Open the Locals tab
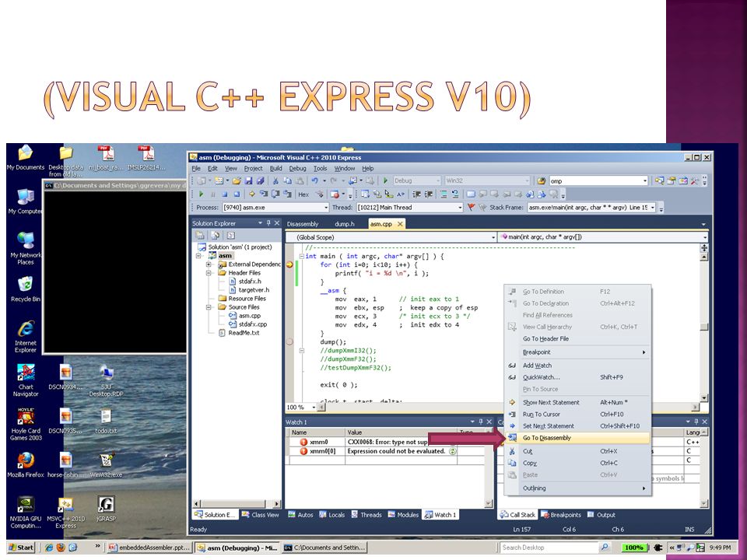The width and height of the screenshot is (747, 560). pyautogui.click(x=332, y=515)
